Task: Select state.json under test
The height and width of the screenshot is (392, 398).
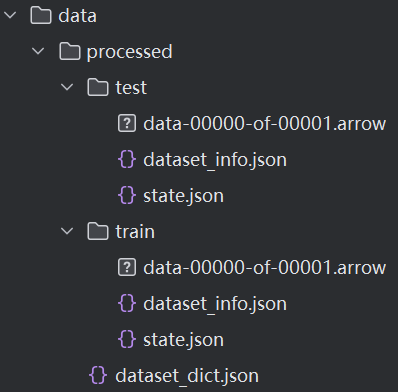Action: (183, 196)
